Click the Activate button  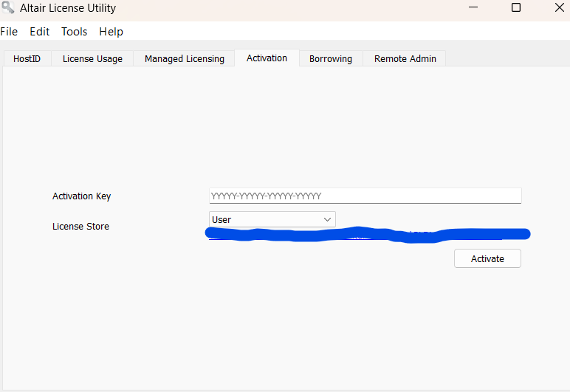pos(487,258)
